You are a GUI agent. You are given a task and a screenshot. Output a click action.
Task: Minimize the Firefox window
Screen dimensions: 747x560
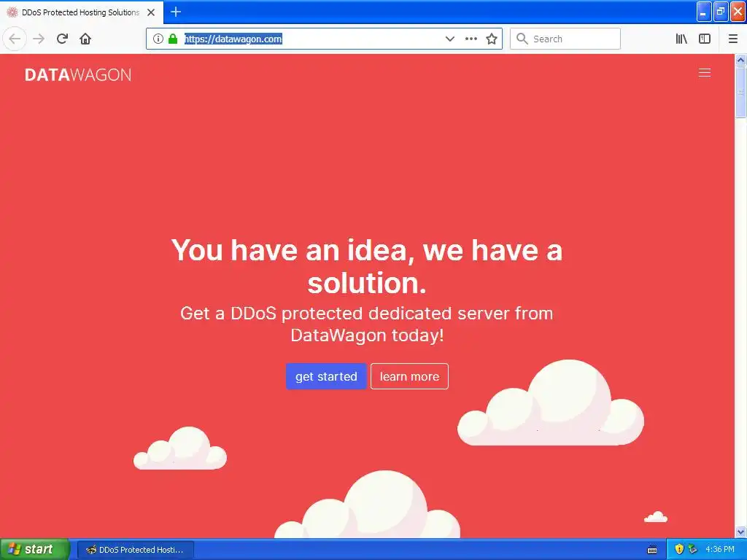coord(704,12)
